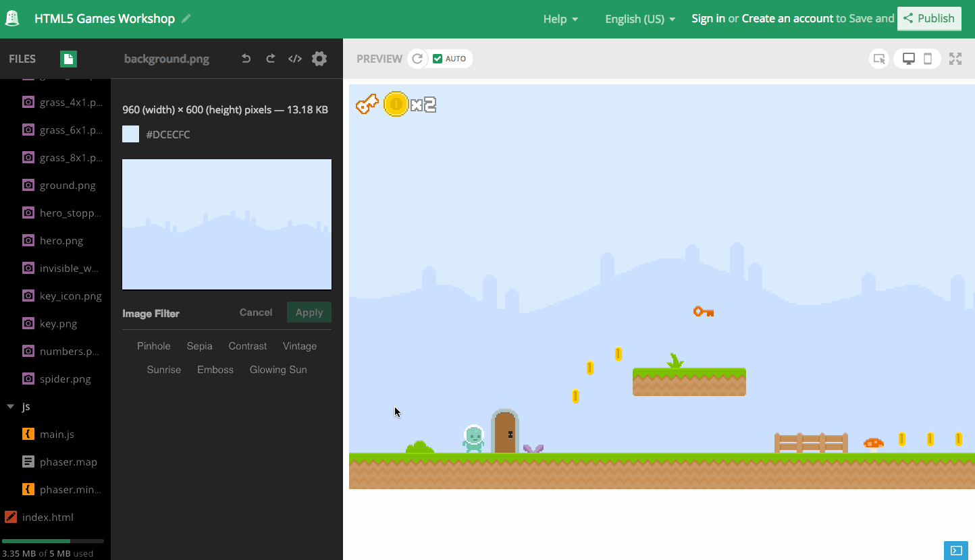Toggle the AUTO refresh checkbox

[438, 59]
